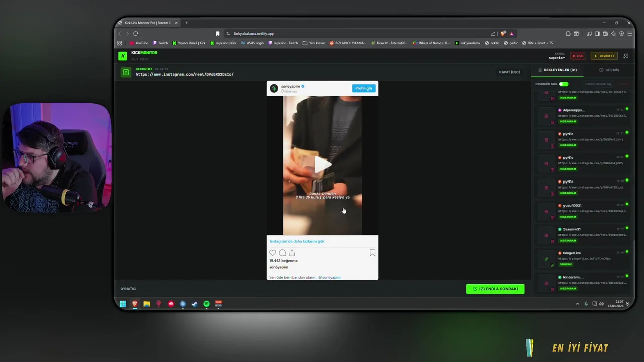Viewport: 644px width, 362px height.
Task: Click GingerLive link thumbnail icon
Action: click(546, 259)
